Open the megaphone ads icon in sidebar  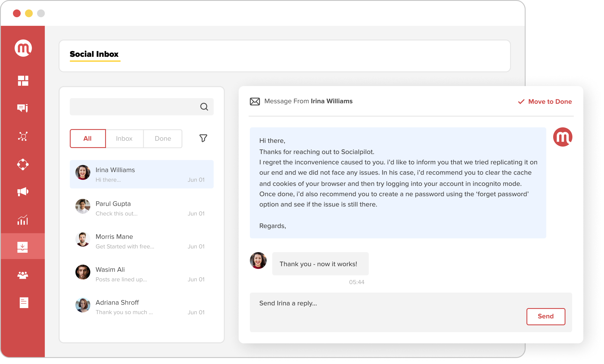click(x=23, y=192)
